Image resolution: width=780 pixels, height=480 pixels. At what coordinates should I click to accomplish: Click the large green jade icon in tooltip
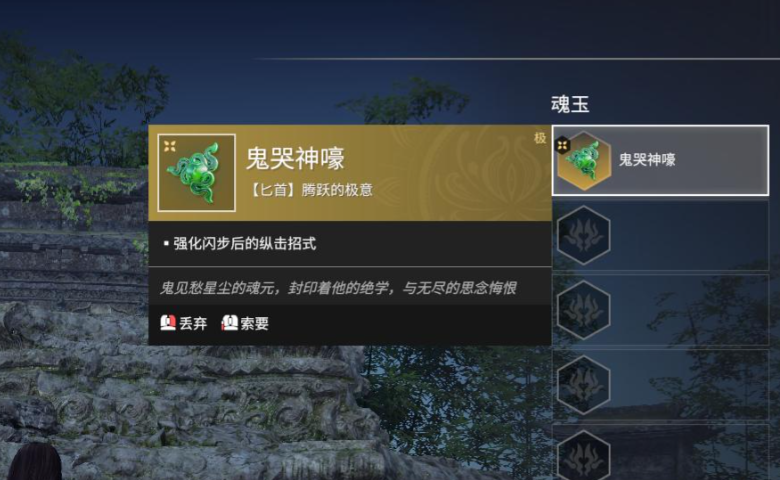coord(196,173)
